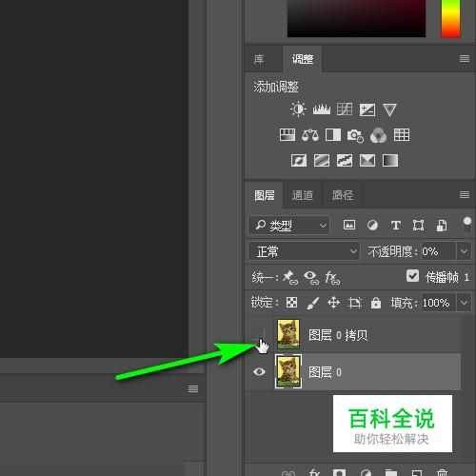Open the lower-left panel flyout menu
Image resolution: width=476 pixels, height=476 pixels.
tap(193, 388)
